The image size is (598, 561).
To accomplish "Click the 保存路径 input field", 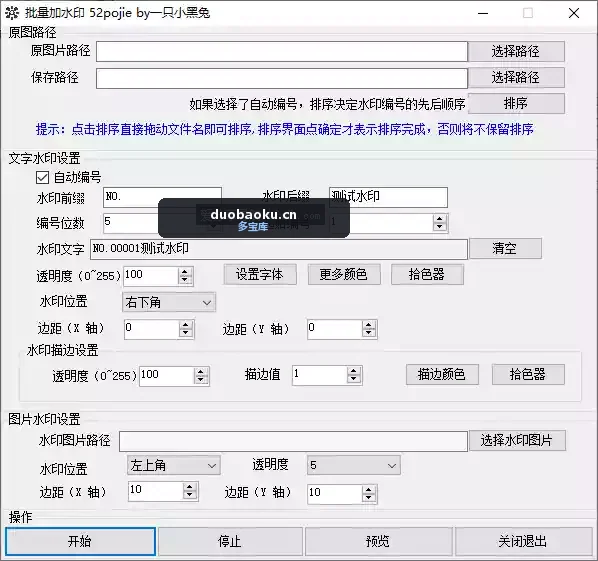I will (x=282, y=78).
